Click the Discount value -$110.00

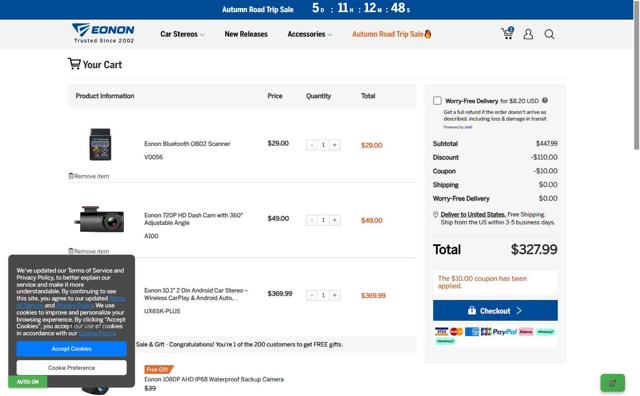[544, 157]
